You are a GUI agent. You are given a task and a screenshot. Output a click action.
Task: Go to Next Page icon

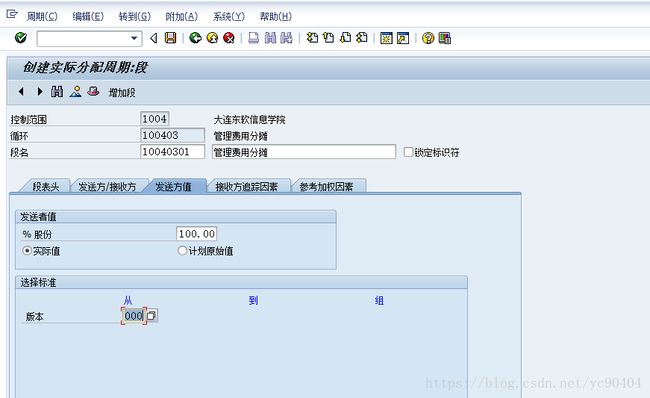[x=345, y=38]
